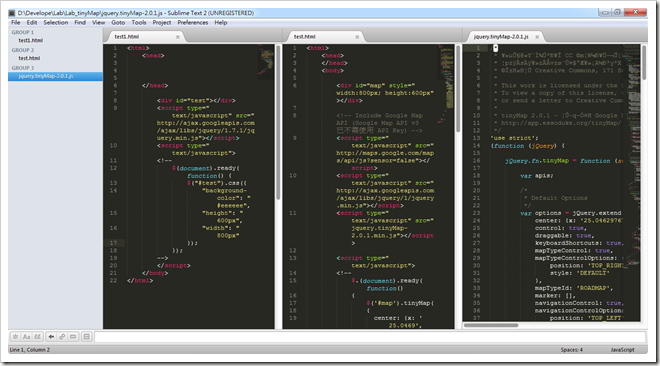Click the GROUP 3 sidebar heading
Screen dimensions: 660x366
coord(23,68)
